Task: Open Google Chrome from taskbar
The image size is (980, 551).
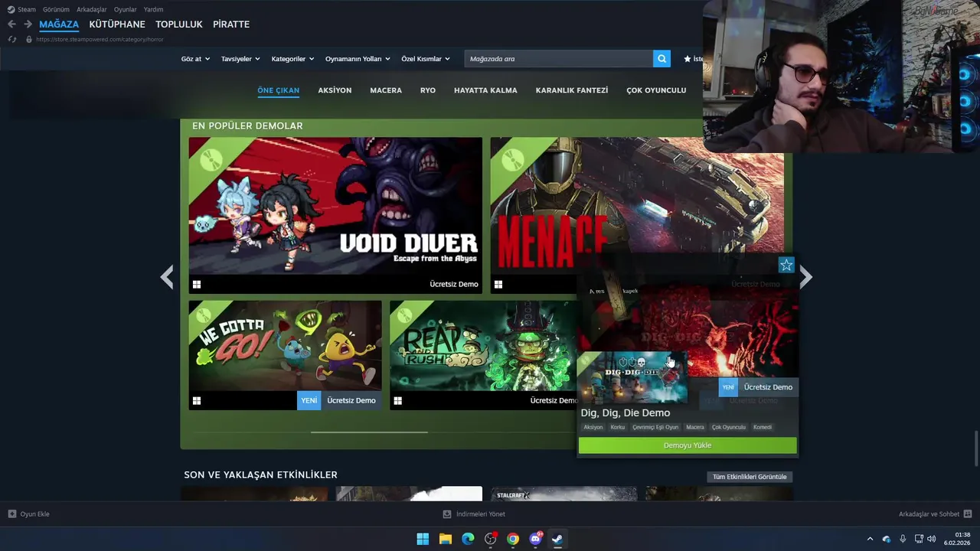Action: pos(513,540)
